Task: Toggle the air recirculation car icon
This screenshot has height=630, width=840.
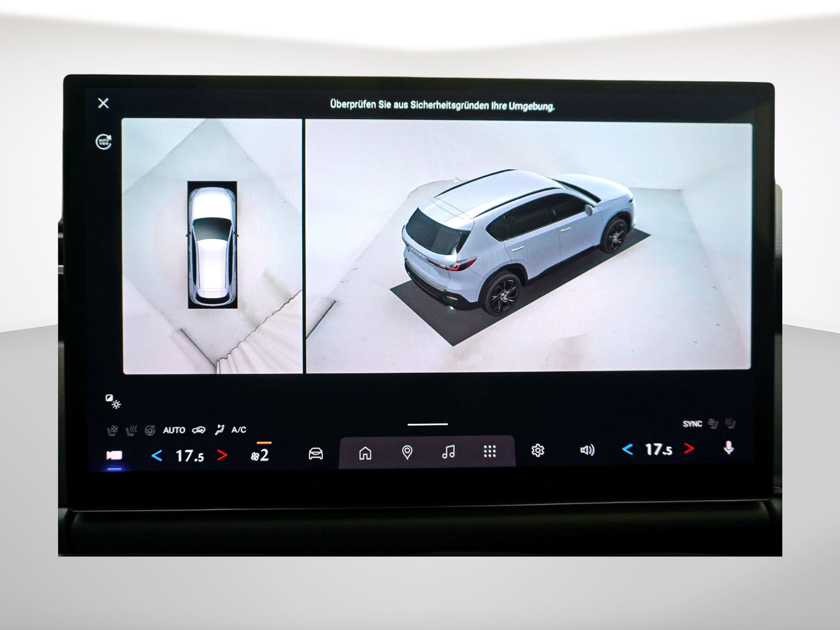Action: click(198, 430)
